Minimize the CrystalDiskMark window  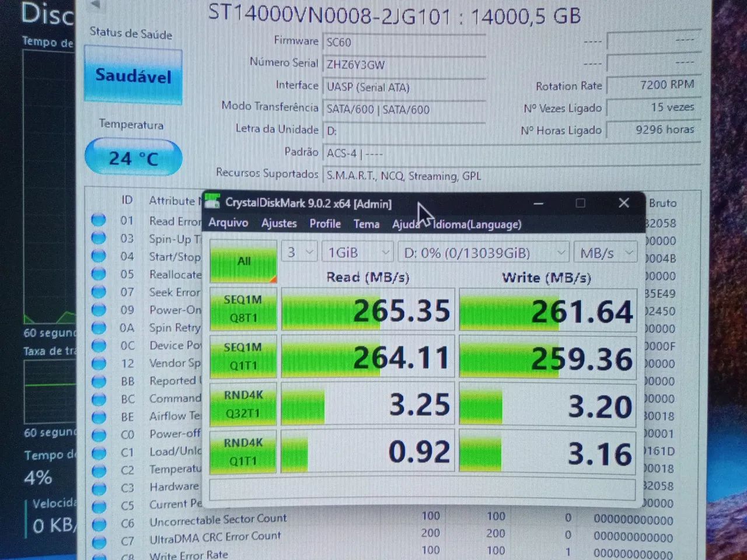click(539, 204)
